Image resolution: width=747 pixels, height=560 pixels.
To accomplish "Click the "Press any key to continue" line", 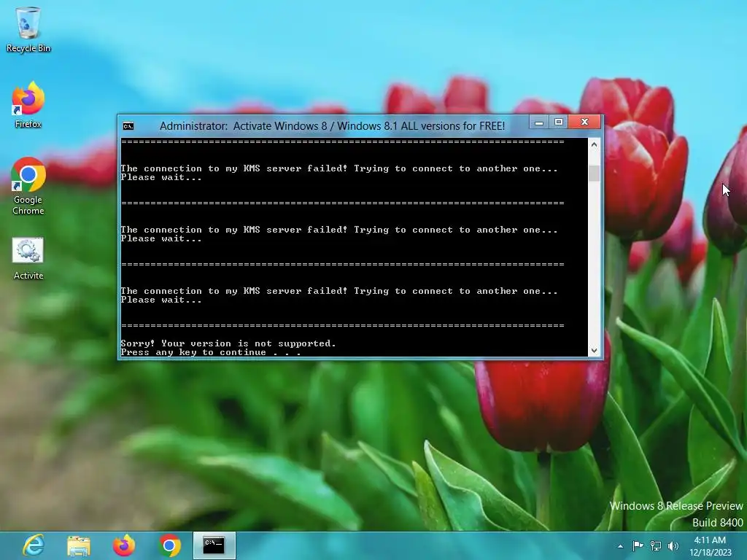I will [x=211, y=352].
